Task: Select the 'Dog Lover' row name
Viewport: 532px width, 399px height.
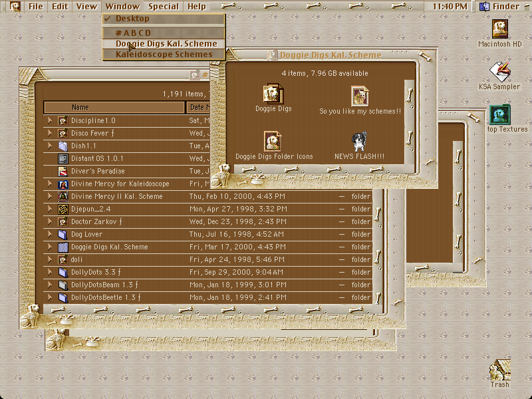Action: 86,235
